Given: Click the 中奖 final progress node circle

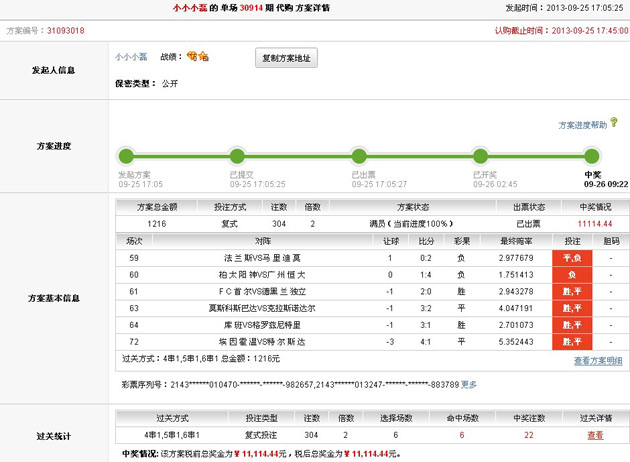Looking at the screenshot, I should point(591,155).
